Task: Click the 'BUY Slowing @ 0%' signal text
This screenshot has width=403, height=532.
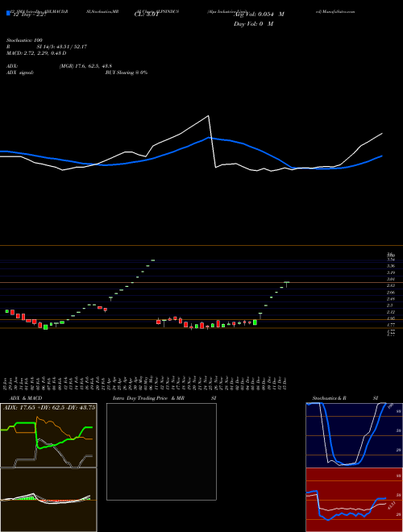Action: [127, 73]
